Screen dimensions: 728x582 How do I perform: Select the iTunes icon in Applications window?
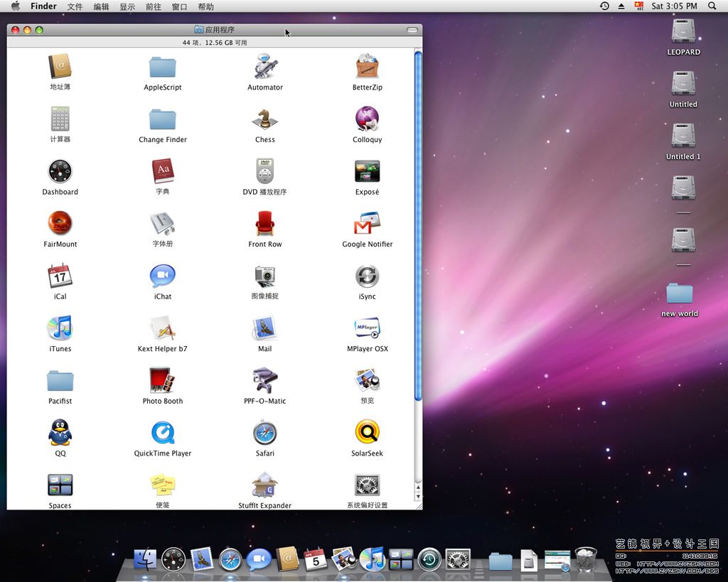click(60, 328)
